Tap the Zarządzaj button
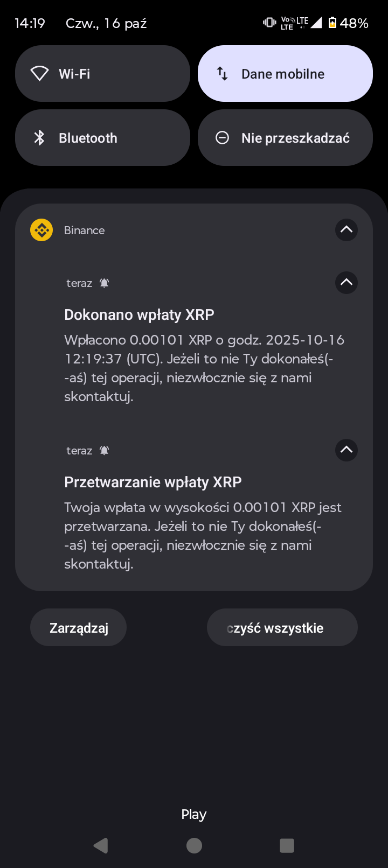Screen dimensions: 388x868 79,628
